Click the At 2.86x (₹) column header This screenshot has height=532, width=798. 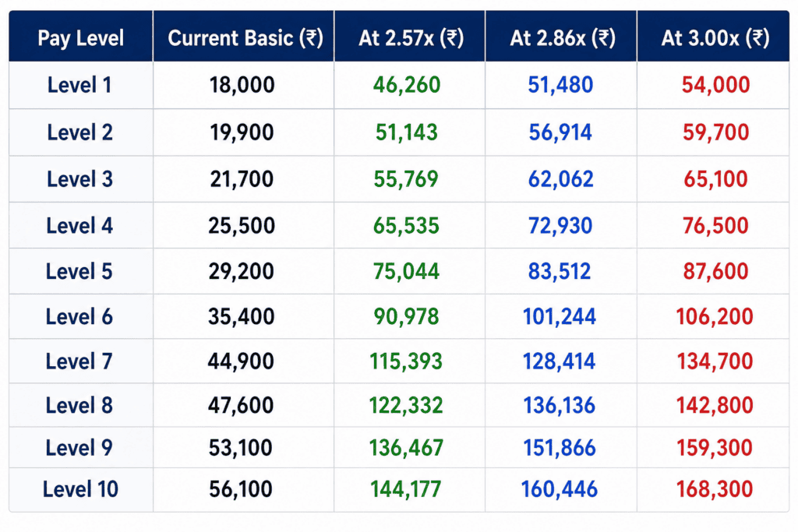coord(563,38)
